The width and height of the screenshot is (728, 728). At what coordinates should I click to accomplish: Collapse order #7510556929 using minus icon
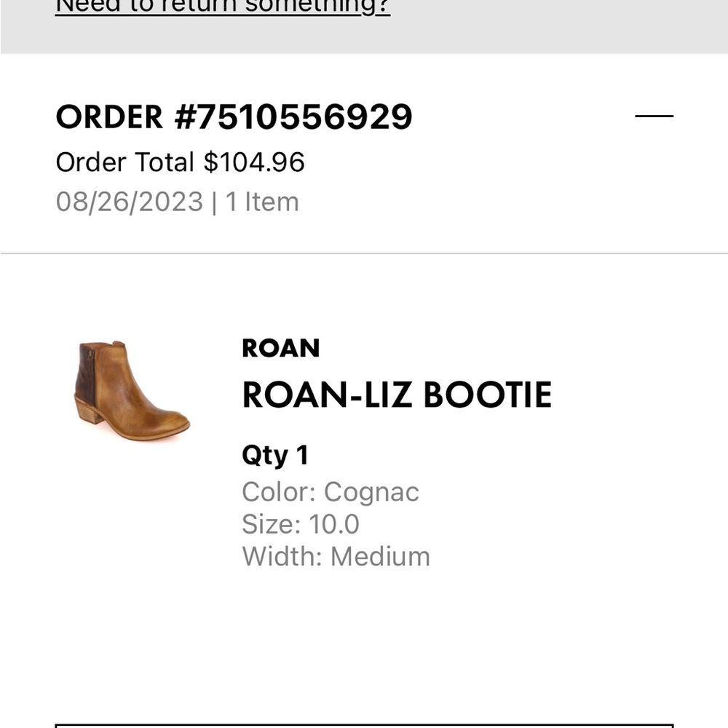click(654, 116)
